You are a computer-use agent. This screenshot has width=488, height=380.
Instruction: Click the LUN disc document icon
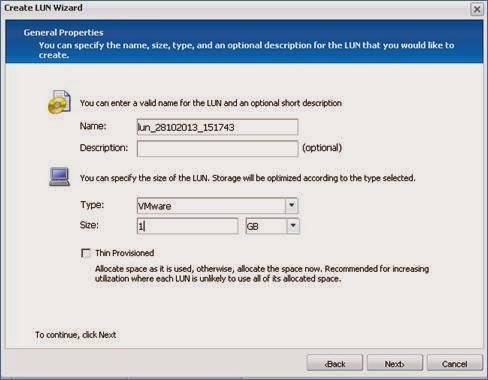coord(59,102)
